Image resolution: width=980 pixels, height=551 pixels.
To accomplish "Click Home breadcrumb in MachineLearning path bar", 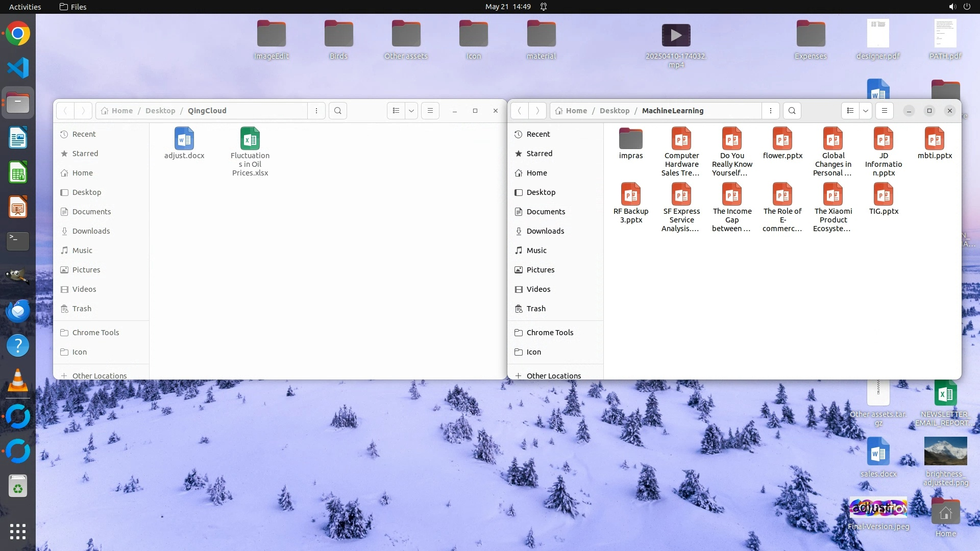I will point(576,111).
